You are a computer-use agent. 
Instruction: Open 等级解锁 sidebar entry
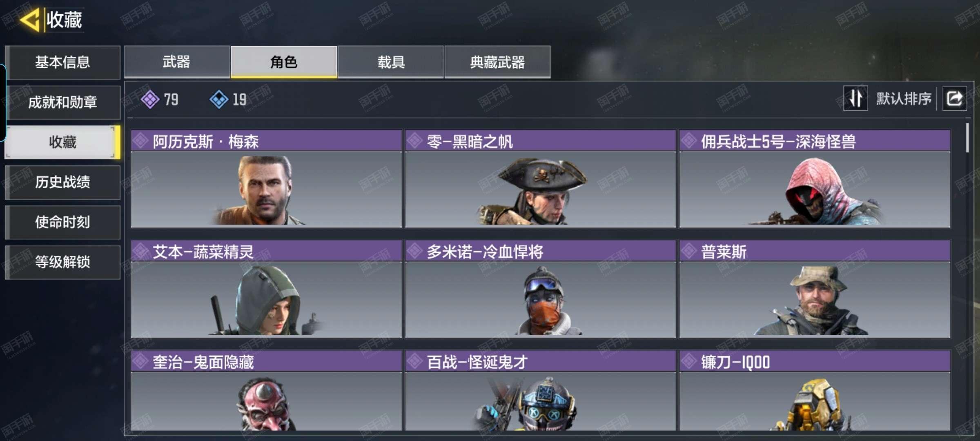point(63,262)
